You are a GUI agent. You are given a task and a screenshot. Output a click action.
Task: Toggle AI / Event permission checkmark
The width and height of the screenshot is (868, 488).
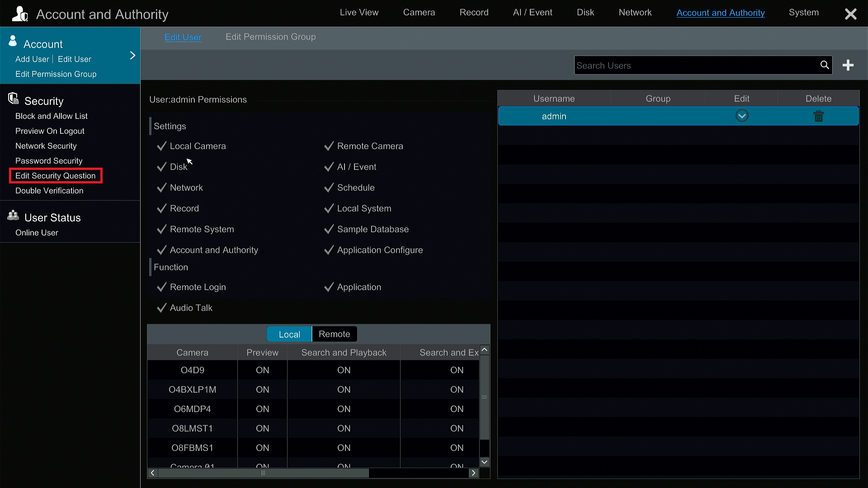329,167
